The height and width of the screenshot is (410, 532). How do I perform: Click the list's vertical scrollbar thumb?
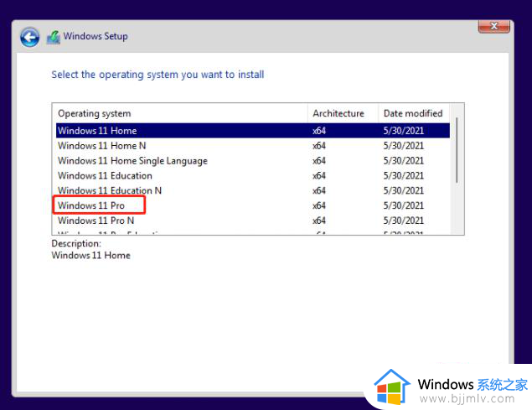[x=457, y=150]
